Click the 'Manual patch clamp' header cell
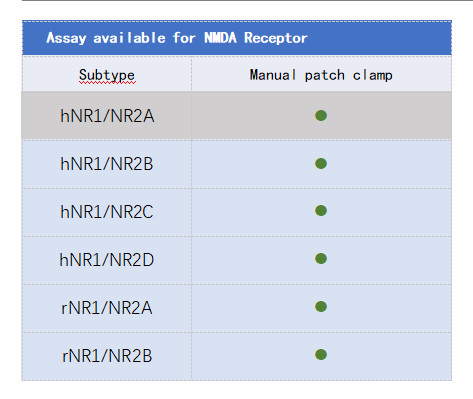473x399 pixels. tap(321, 74)
